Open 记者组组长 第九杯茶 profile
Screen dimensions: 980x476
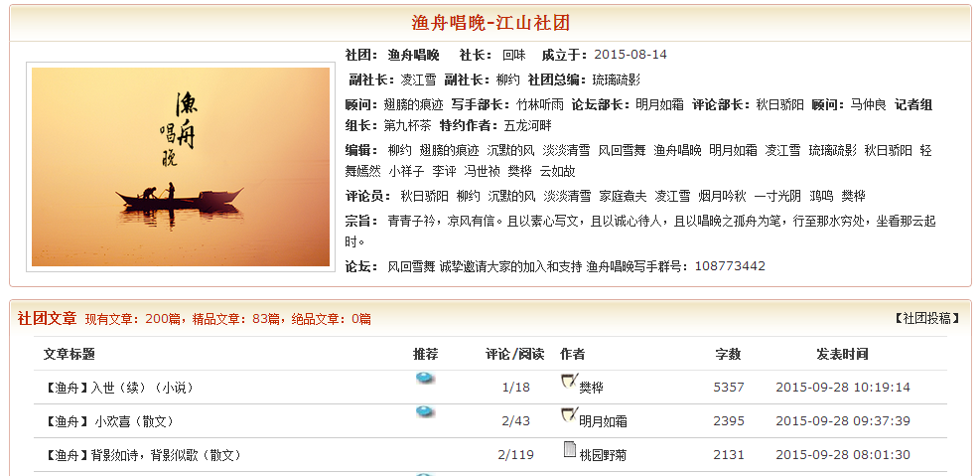click(407, 126)
